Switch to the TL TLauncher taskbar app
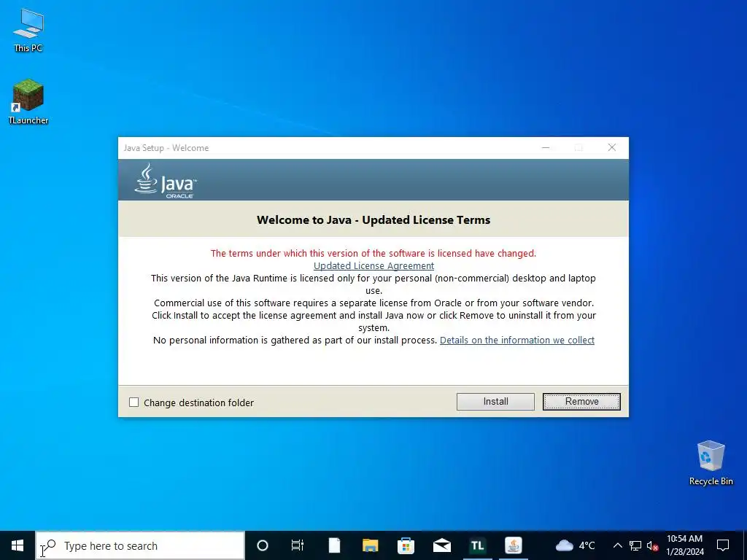This screenshot has width=747, height=560. [477, 545]
